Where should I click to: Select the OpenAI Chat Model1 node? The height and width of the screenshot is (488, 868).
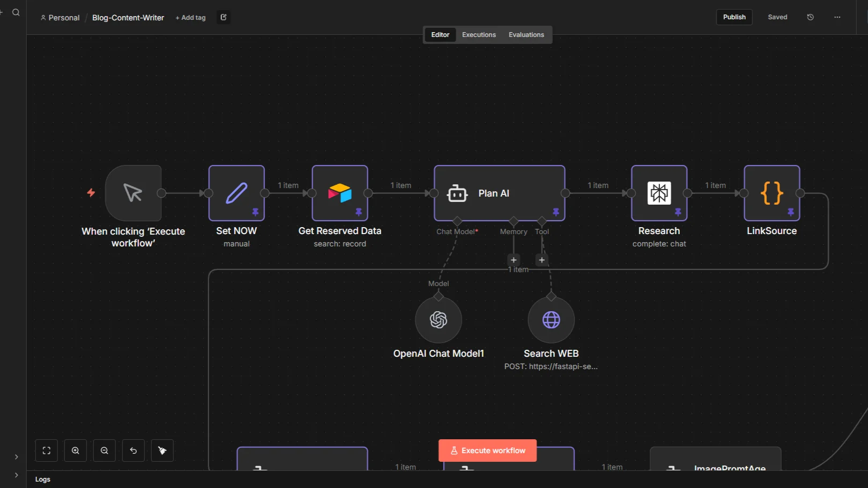(x=438, y=320)
